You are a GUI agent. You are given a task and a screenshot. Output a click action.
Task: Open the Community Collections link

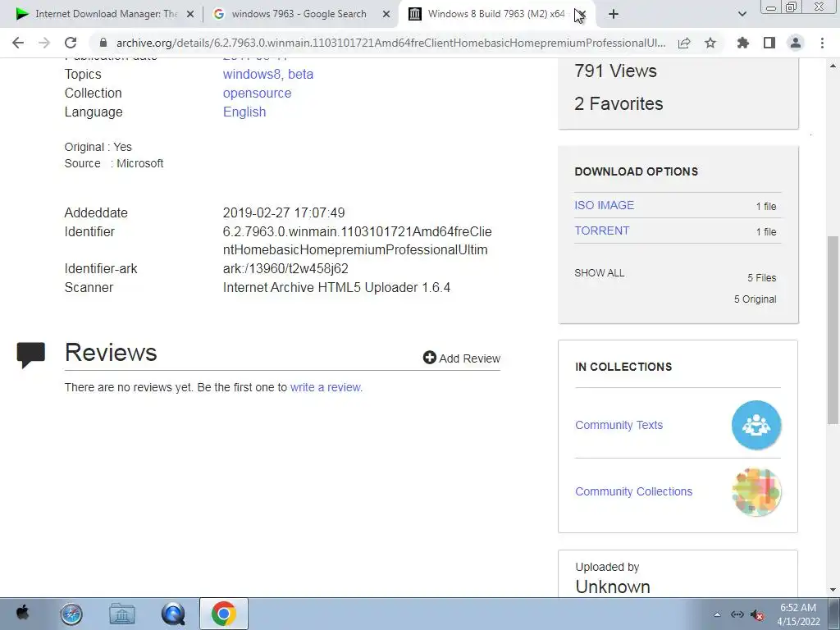click(x=634, y=491)
